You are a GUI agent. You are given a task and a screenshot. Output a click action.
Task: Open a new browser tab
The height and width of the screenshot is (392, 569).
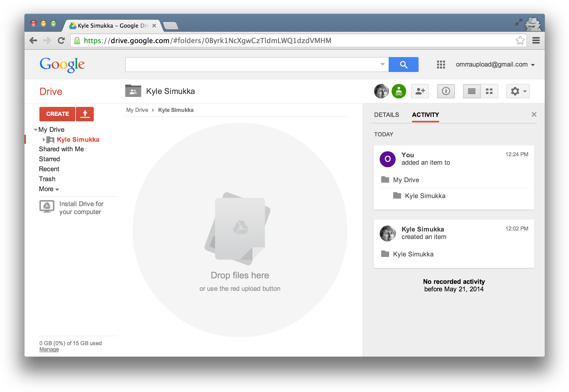[x=170, y=25]
